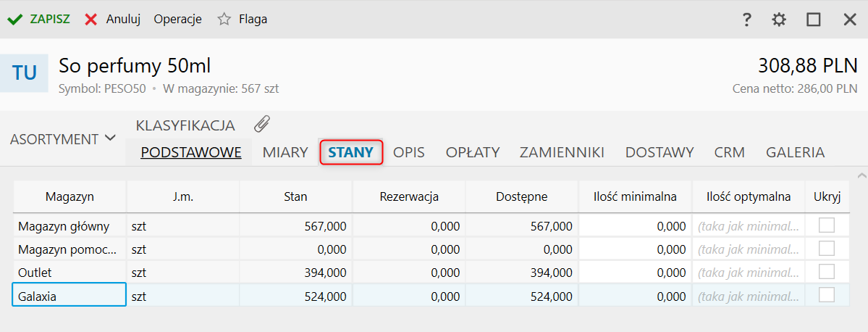
Task: Click the red Anuluj X icon
Action: pos(91,20)
